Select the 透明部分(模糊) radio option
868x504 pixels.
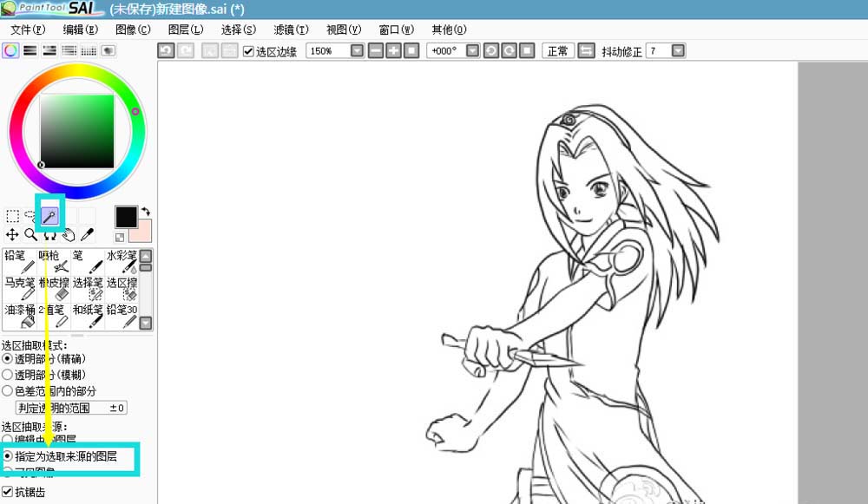9,376
